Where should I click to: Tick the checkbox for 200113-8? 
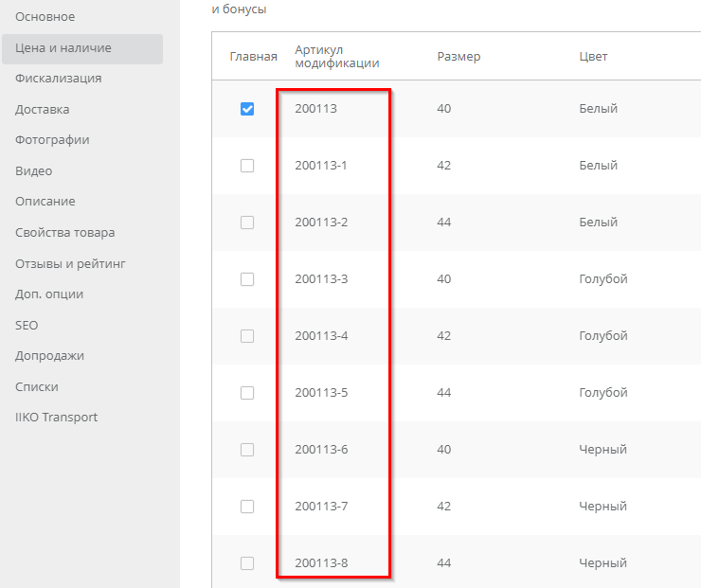(x=247, y=563)
